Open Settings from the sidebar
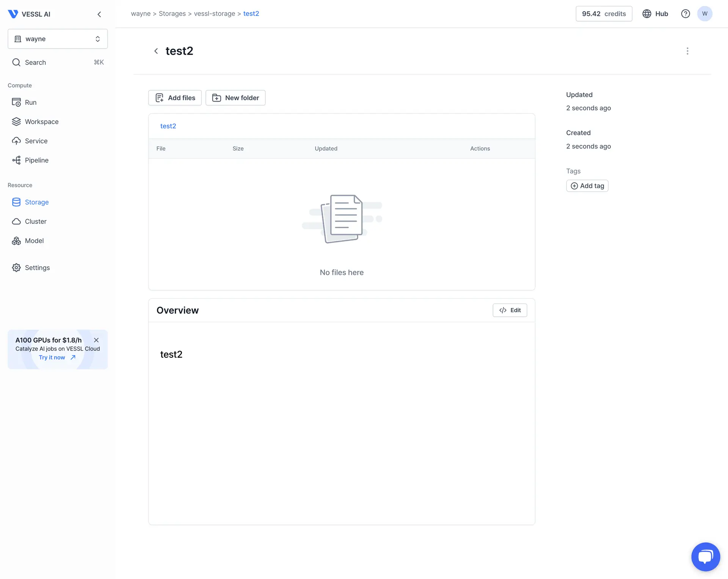This screenshot has height=579, width=728. [x=37, y=268]
